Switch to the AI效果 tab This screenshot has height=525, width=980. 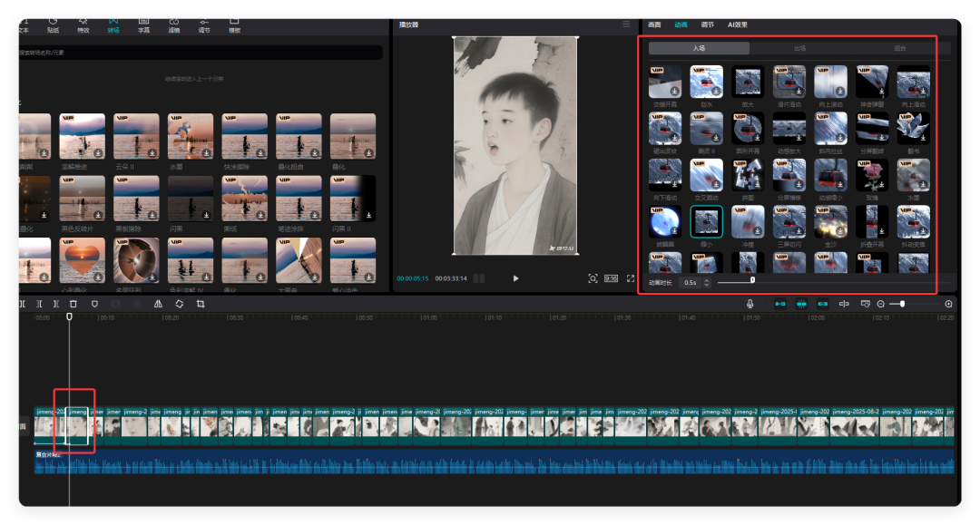(x=737, y=24)
